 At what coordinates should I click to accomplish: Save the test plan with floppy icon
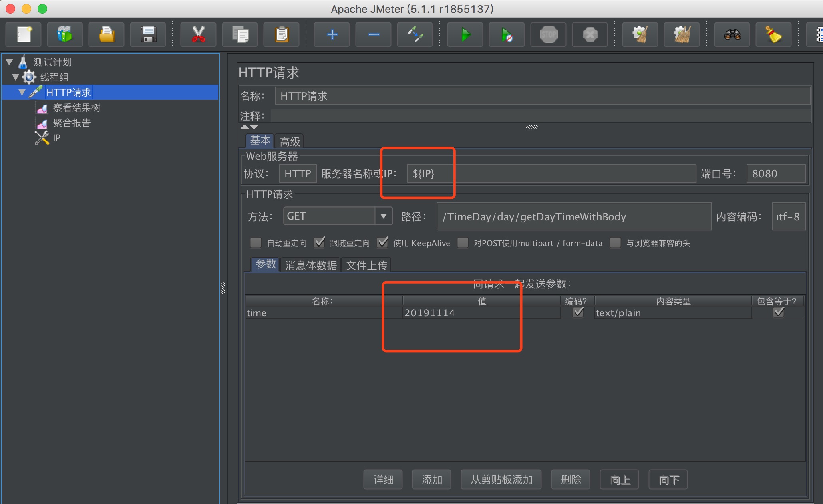point(148,35)
